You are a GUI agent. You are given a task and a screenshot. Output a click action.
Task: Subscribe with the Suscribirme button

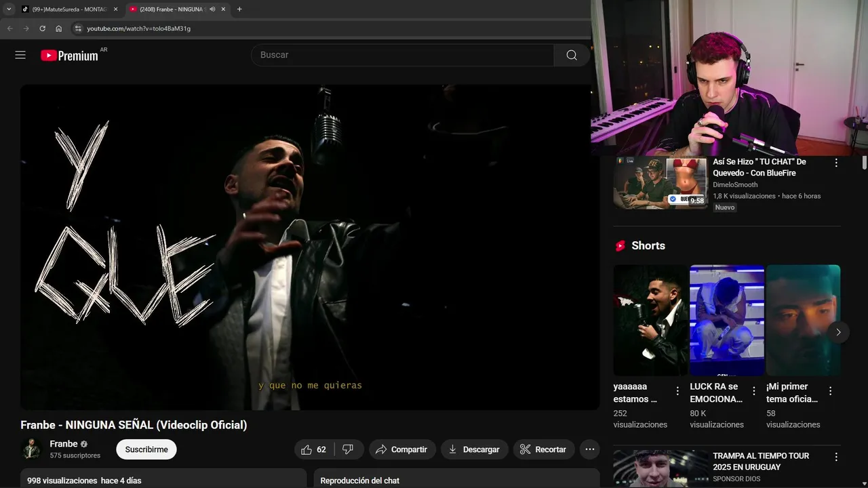[x=146, y=449]
